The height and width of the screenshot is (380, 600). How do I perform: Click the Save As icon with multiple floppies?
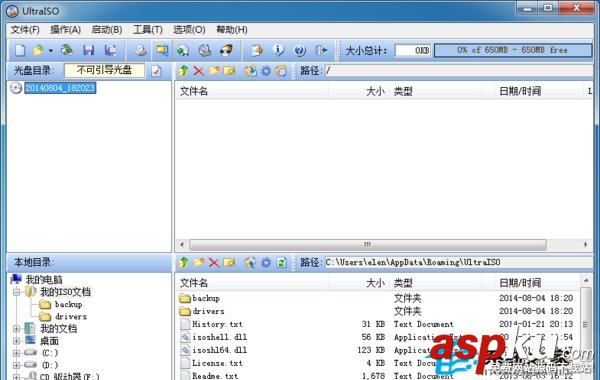coord(111,50)
